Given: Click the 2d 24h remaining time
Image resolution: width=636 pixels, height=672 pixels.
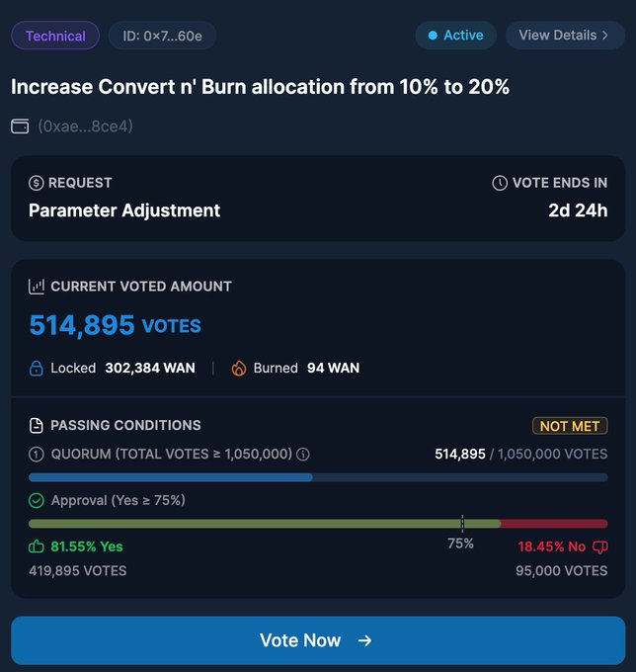Looking at the screenshot, I should (x=578, y=210).
